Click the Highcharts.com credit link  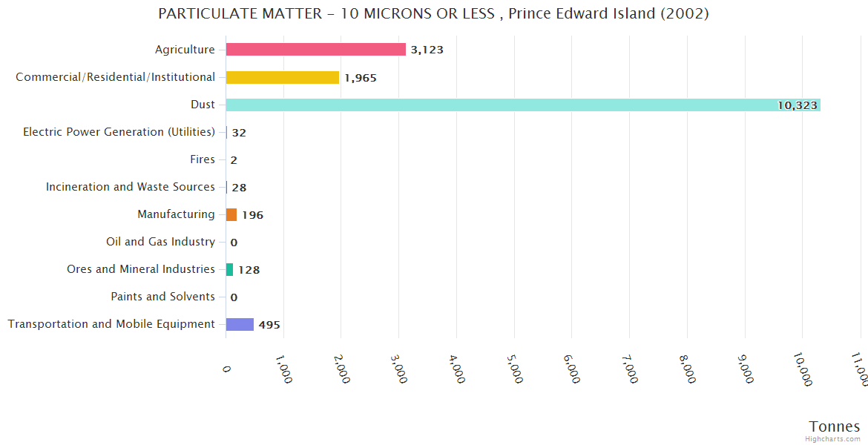(834, 438)
